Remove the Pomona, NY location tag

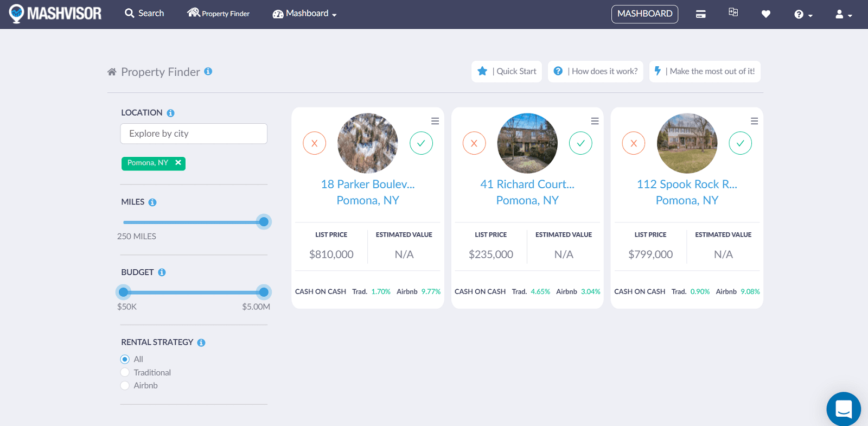pos(178,163)
